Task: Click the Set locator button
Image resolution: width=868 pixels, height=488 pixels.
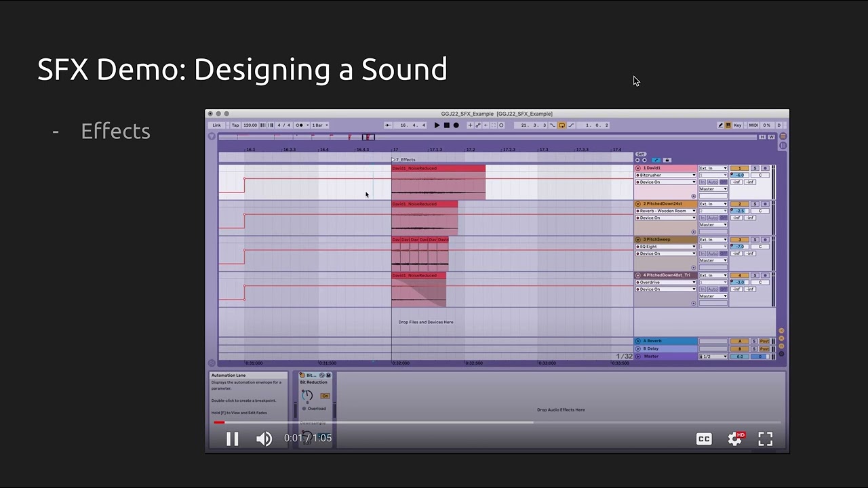Action: coord(641,155)
